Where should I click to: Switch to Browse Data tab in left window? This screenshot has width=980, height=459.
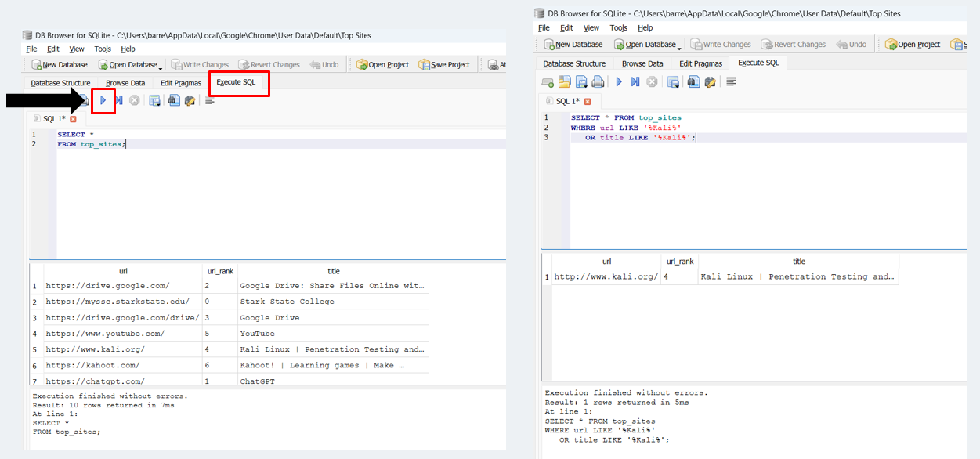[125, 83]
